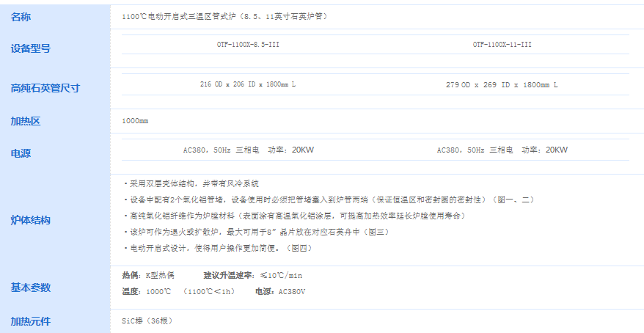Select the line 电动开启式设计

pos(217,249)
